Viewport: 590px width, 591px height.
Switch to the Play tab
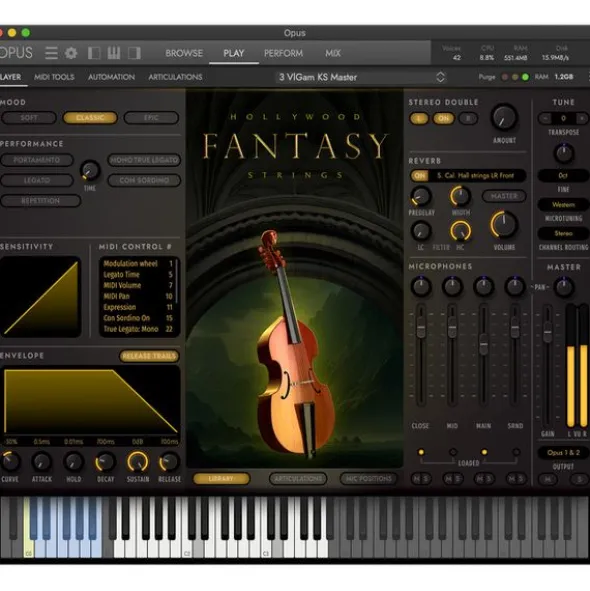pyautogui.click(x=234, y=53)
